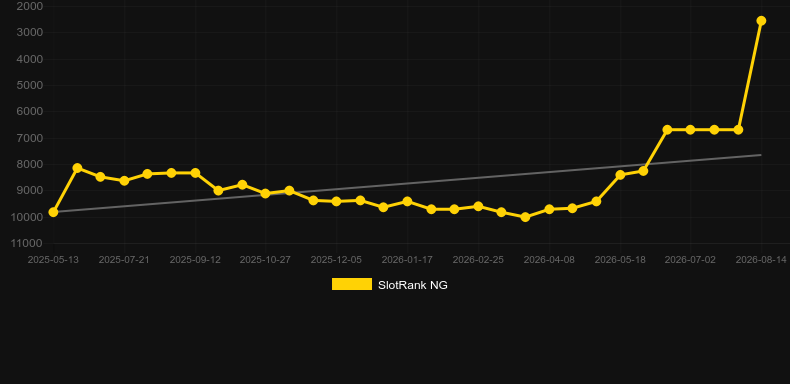Click the y-axis label 10000
The height and width of the screenshot is (384, 790).
tap(27, 217)
